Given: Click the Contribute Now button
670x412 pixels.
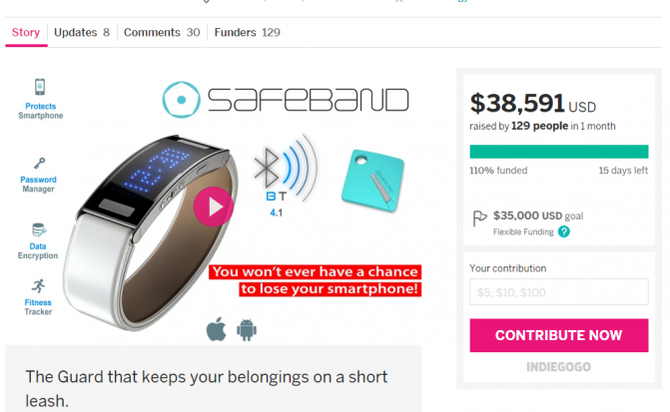Looking at the screenshot, I should tap(559, 335).
